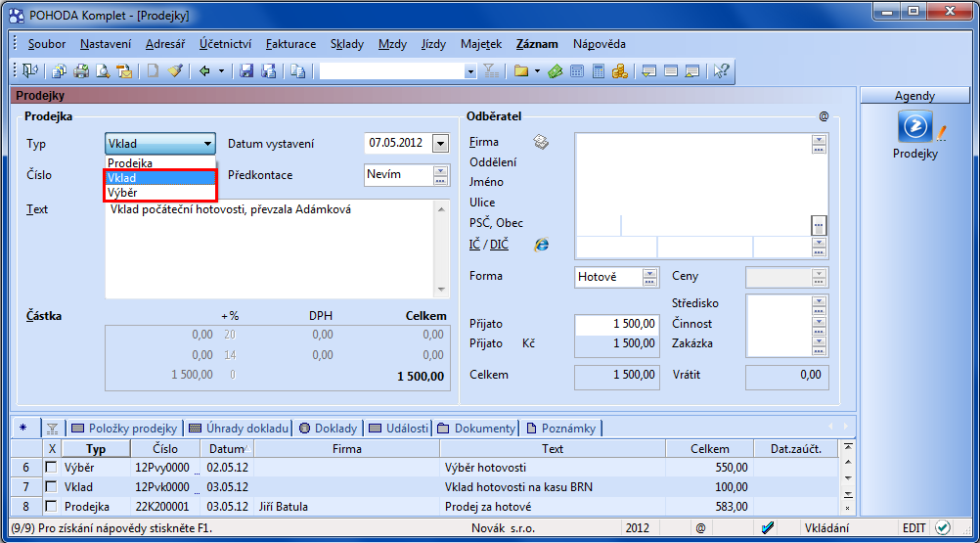Click the exit door icon in toolbar
Screen dimensions: 980x543
[x=30, y=71]
